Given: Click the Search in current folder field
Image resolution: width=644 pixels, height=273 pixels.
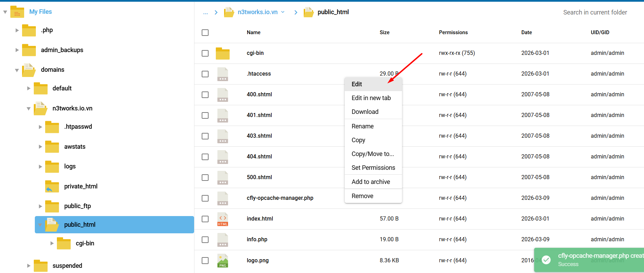Looking at the screenshot, I should click(x=595, y=12).
